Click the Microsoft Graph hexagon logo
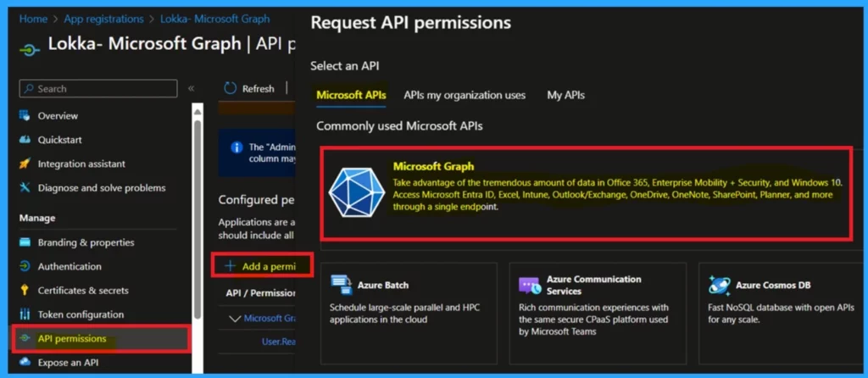868x378 pixels. [x=357, y=192]
